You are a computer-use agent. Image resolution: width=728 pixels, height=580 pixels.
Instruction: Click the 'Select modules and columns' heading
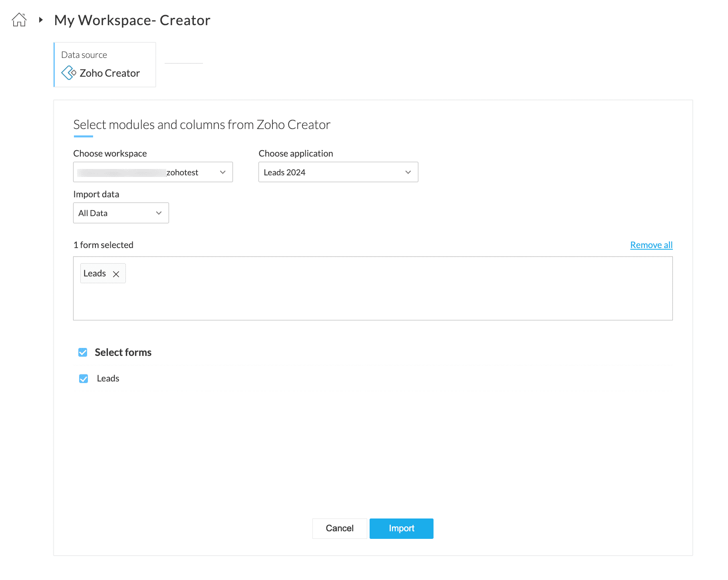click(x=202, y=125)
